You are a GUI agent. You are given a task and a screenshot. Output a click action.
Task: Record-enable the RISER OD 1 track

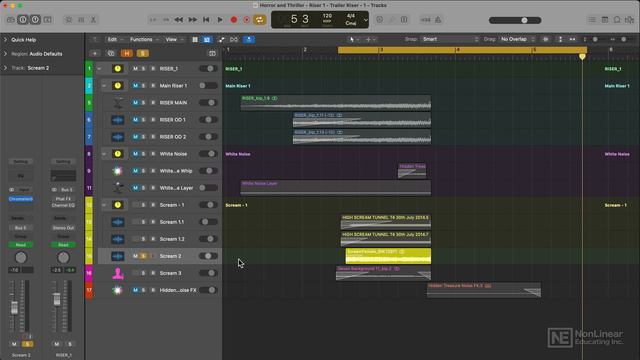[x=153, y=120]
